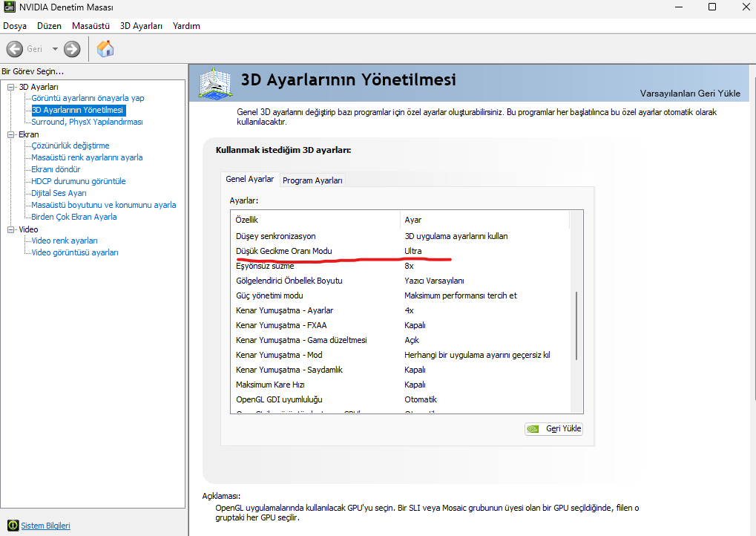Collapse the Video tree node

[10, 229]
